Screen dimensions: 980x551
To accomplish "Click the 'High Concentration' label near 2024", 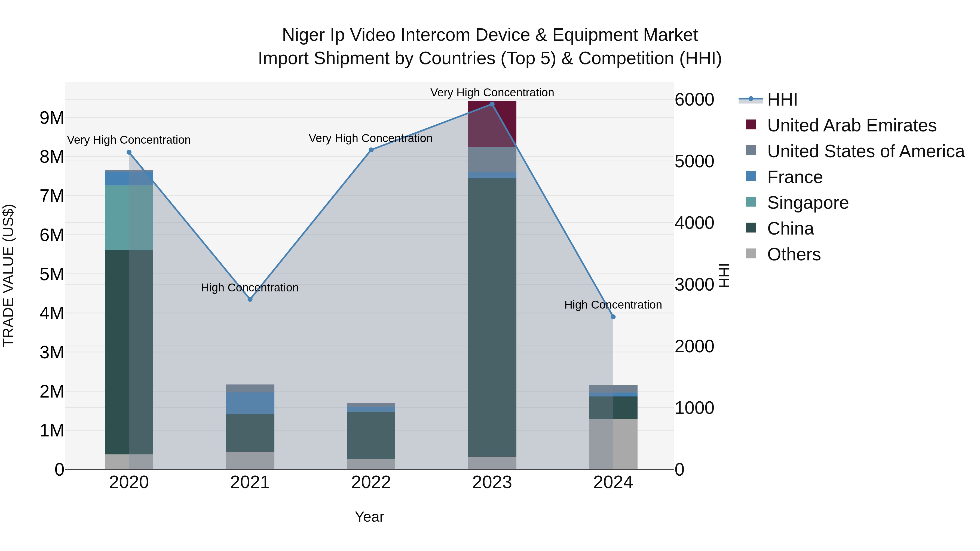I will pyautogui.click(x=613, y=304).
